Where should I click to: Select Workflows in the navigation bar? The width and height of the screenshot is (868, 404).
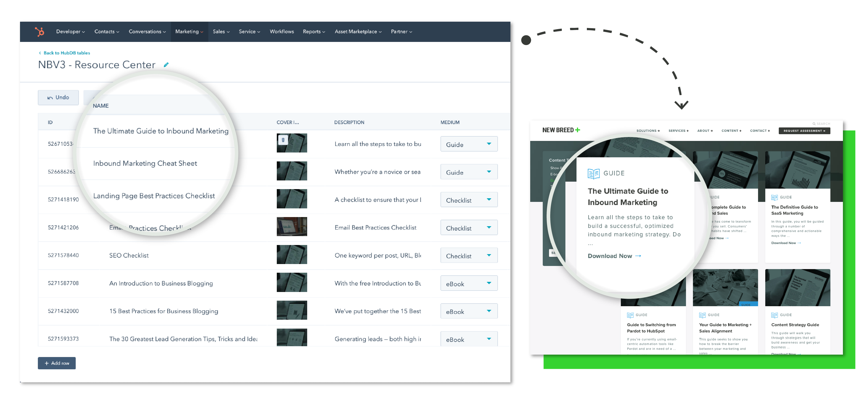(282, 32)
